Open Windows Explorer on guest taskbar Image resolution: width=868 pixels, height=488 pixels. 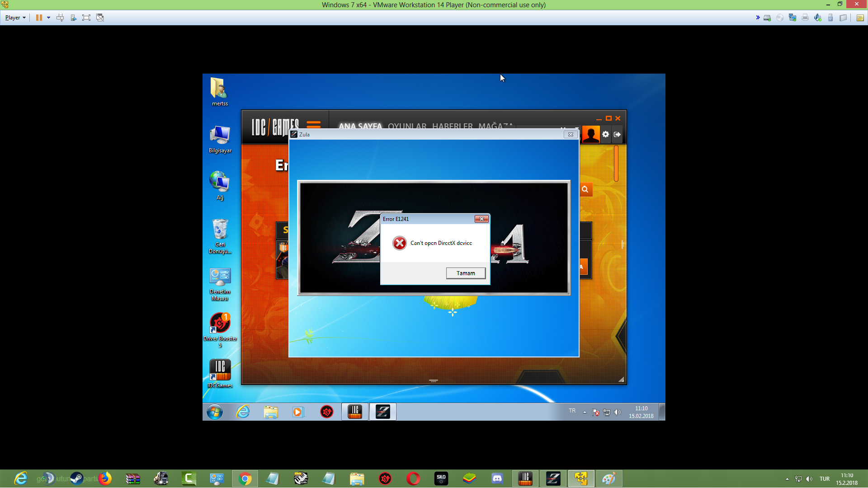pyautogui.click(x=271, y=412)
